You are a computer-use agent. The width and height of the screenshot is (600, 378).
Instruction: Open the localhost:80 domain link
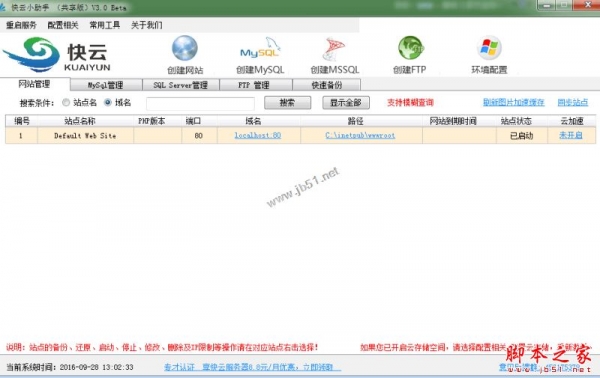coord(258,135)
